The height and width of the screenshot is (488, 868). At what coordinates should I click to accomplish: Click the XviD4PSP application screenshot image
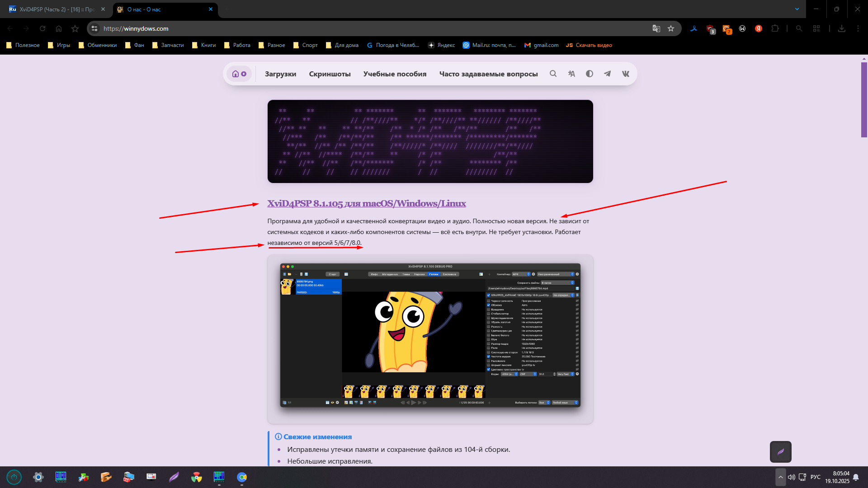click(x=430, y=335)
